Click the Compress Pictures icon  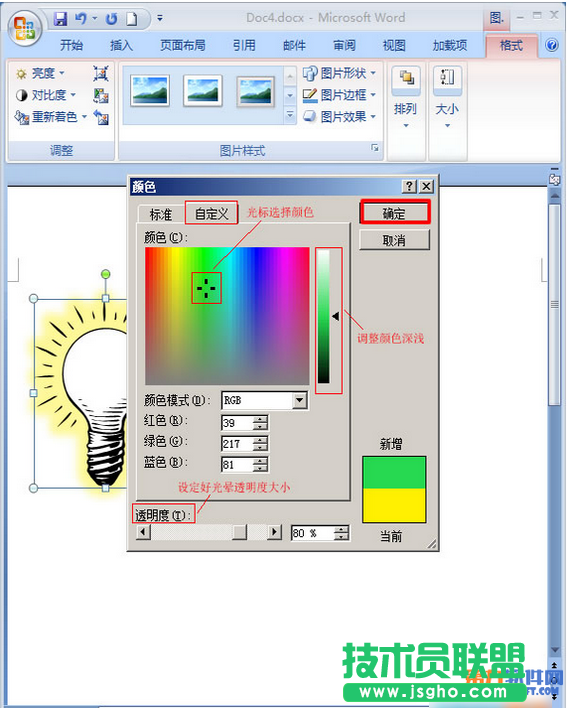coord(101,73)
